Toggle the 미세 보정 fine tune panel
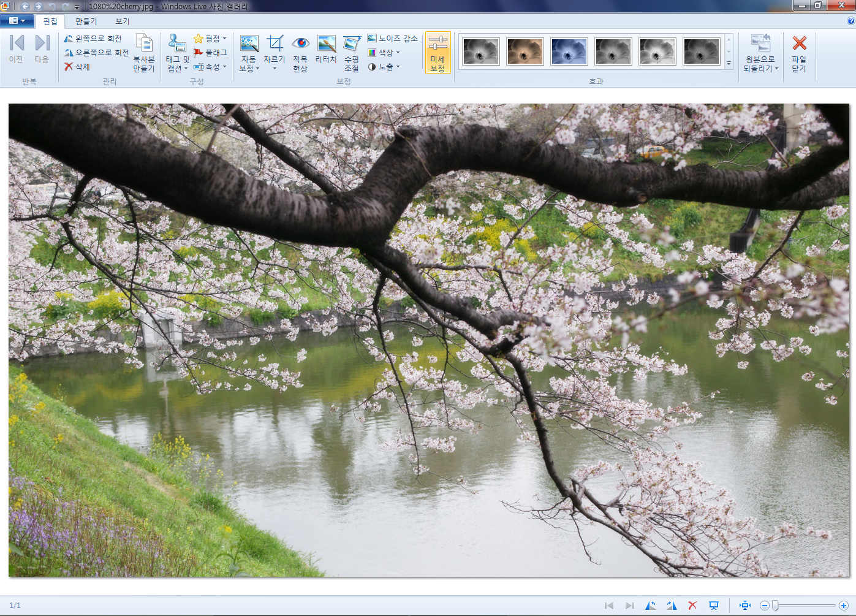856x616 pixels. click(437, 53)
